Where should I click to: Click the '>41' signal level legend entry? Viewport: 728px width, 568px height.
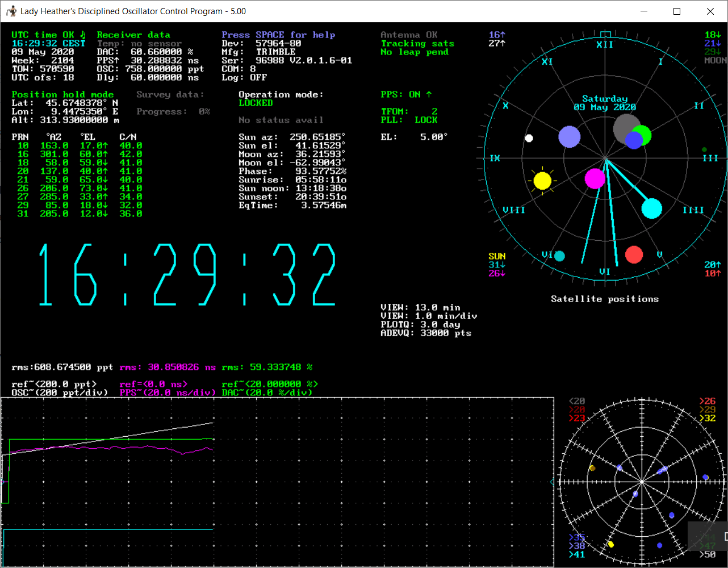point(577,555)
